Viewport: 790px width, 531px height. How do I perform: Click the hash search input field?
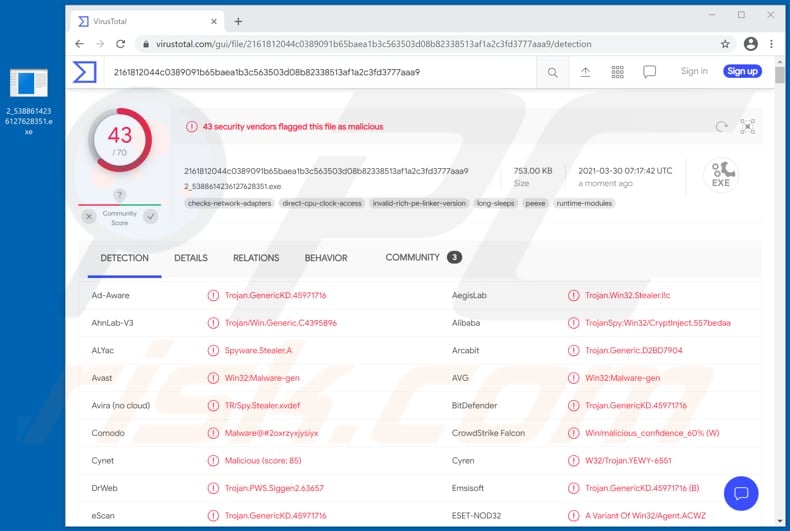(x=320, y=72)
